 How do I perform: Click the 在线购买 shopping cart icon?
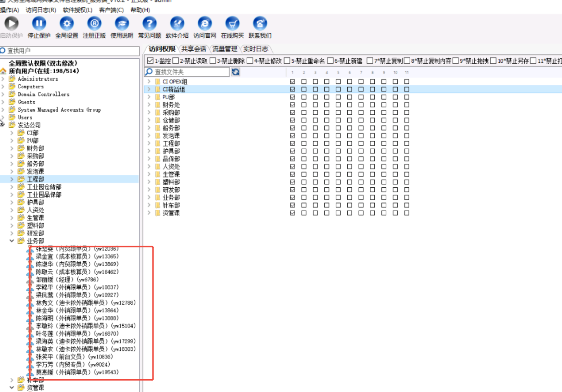tap(232, 24)
